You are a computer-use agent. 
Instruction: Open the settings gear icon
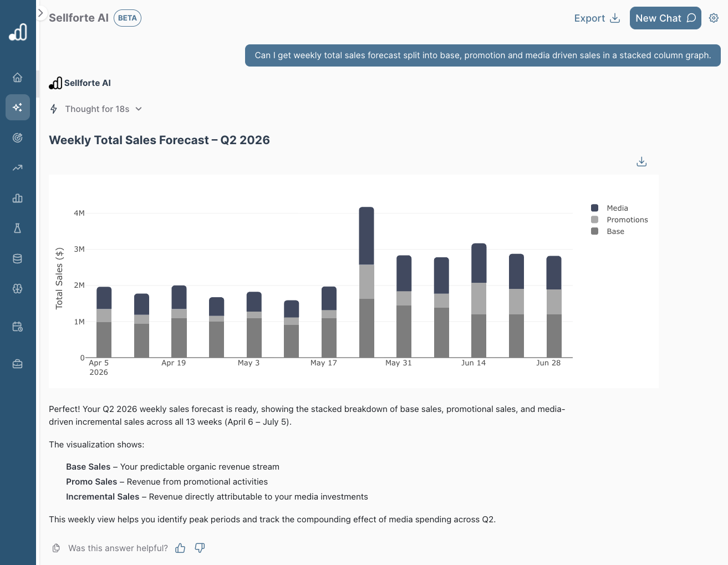714,18
